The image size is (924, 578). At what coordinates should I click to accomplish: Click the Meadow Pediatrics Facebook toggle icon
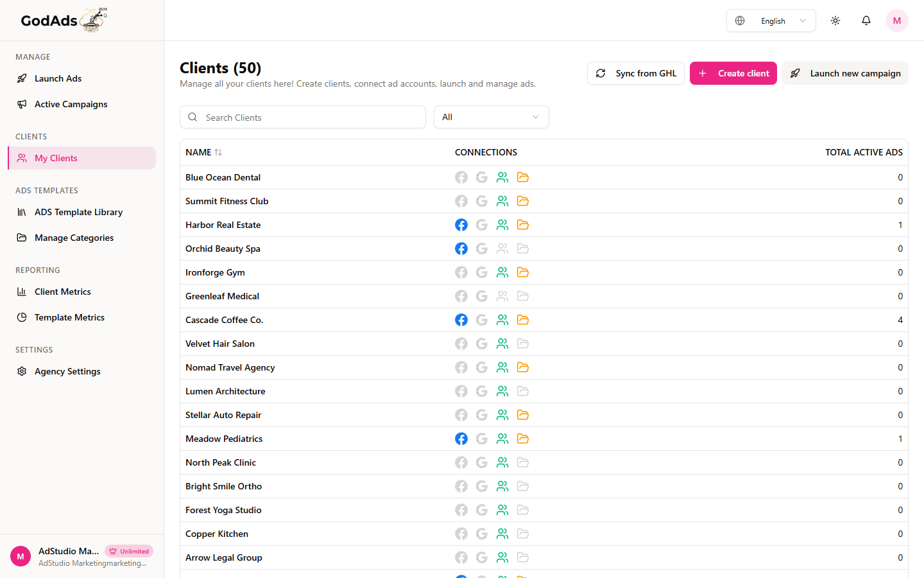pyautogui.click(x=461, y=439)
